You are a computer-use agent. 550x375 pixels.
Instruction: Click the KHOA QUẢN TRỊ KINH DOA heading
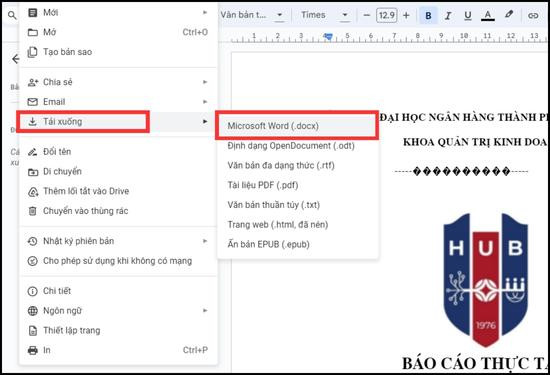tap(475, 142)
